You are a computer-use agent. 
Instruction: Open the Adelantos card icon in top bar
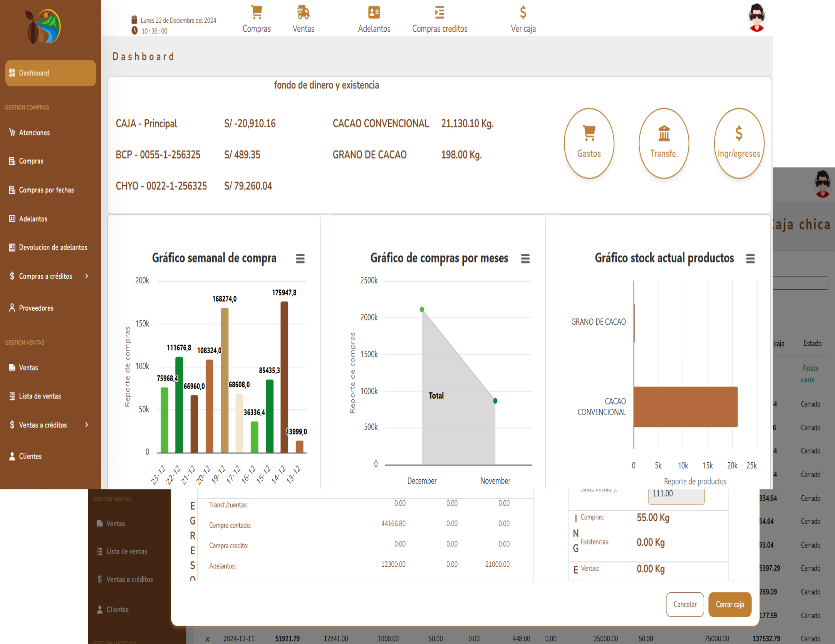pos(374,13)
